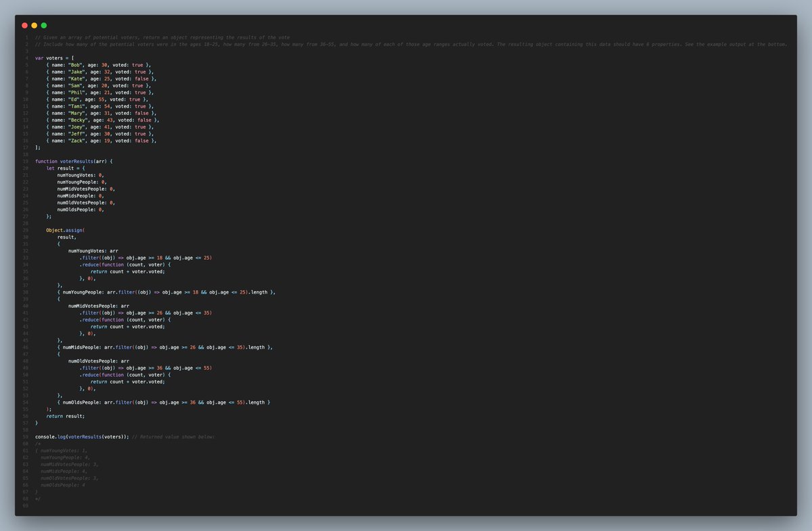
Task: Click the "numOldVotesPeople: arr" line
Action: (x=98, y=361)
